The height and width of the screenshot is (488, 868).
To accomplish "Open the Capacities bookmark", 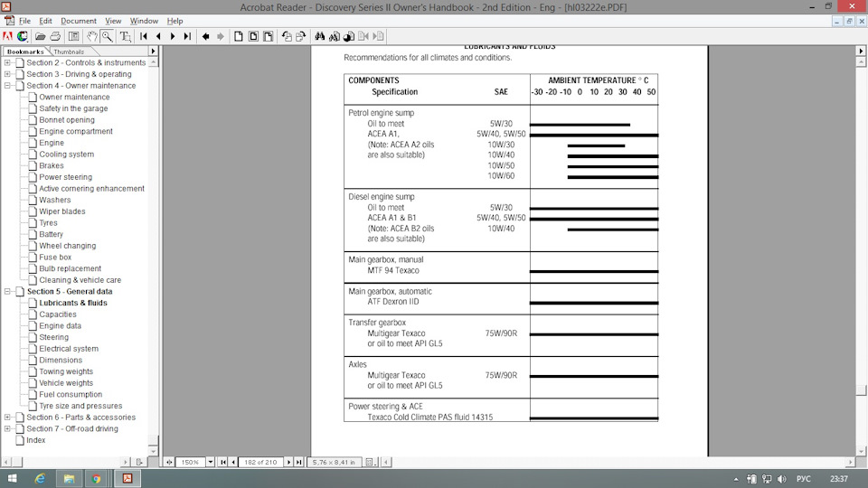I will click(x=58, y=314).
